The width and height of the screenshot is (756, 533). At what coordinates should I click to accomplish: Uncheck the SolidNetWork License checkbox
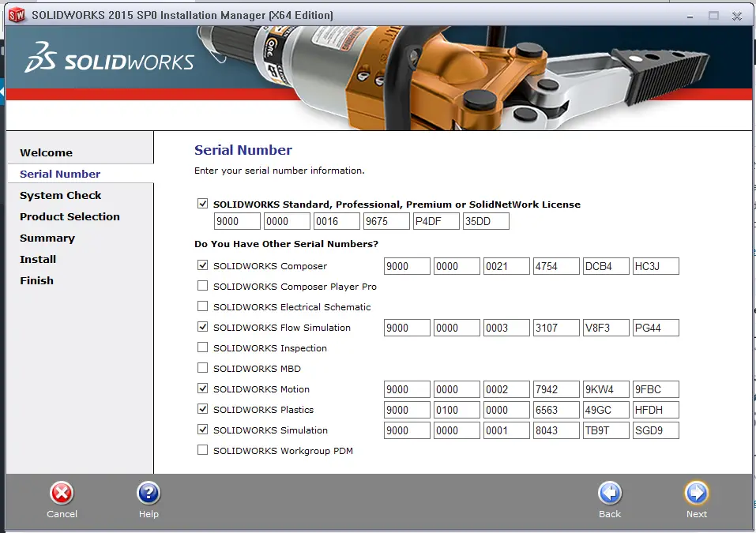202,203
